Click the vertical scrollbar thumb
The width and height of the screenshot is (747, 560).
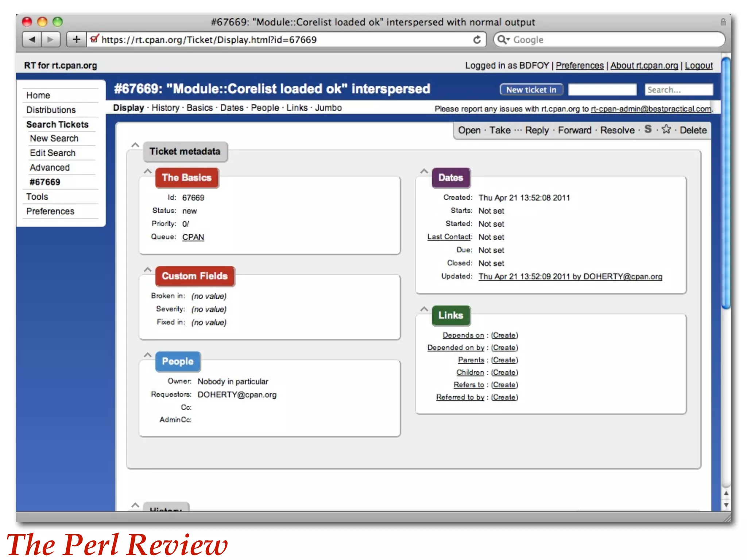tap(726, 183)
